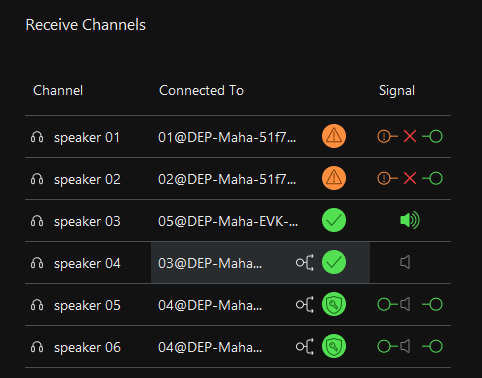Click the green shield key icon for speaker 05
Image resolution: width=482 pixels, height=378 pixels.
(334, 304)
